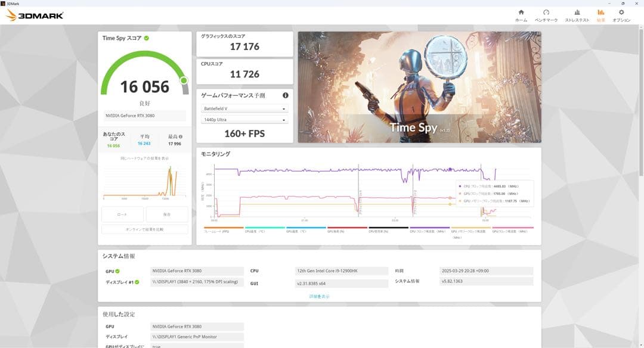644x348 pixels.
Task: Click the info icon next to 最高 score
Action: (x=181, y=137)
